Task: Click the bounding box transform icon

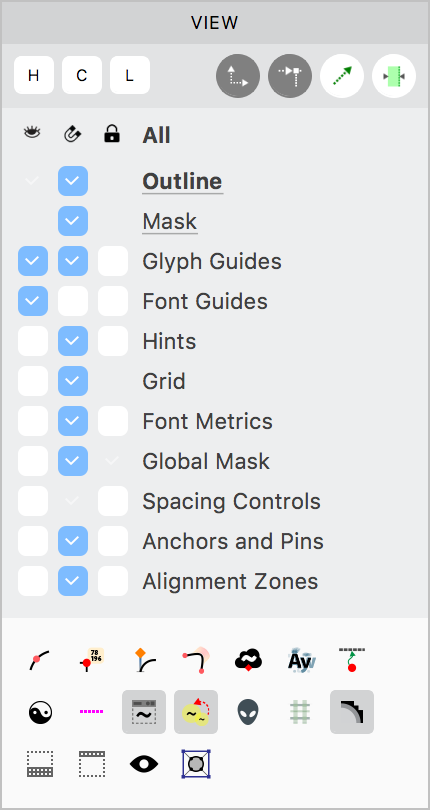Action: click(x=196, y=764)
